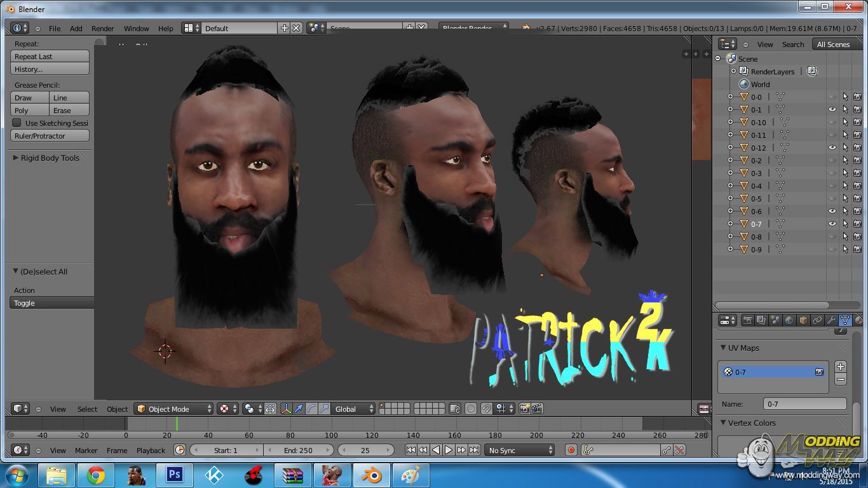Screen dimensions: 868x488
Task: Open the Object Mode dropdown
Action: (x=173, y=409)
